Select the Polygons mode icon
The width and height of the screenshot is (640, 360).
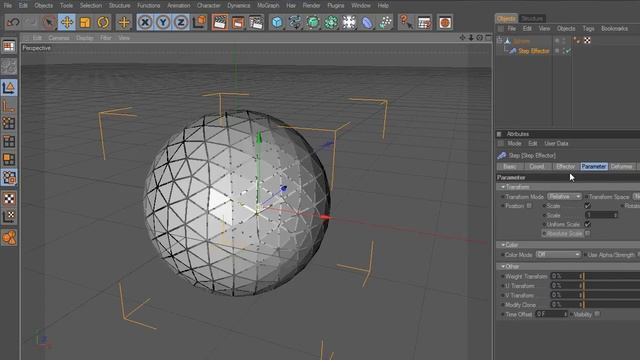coord(9,159)
